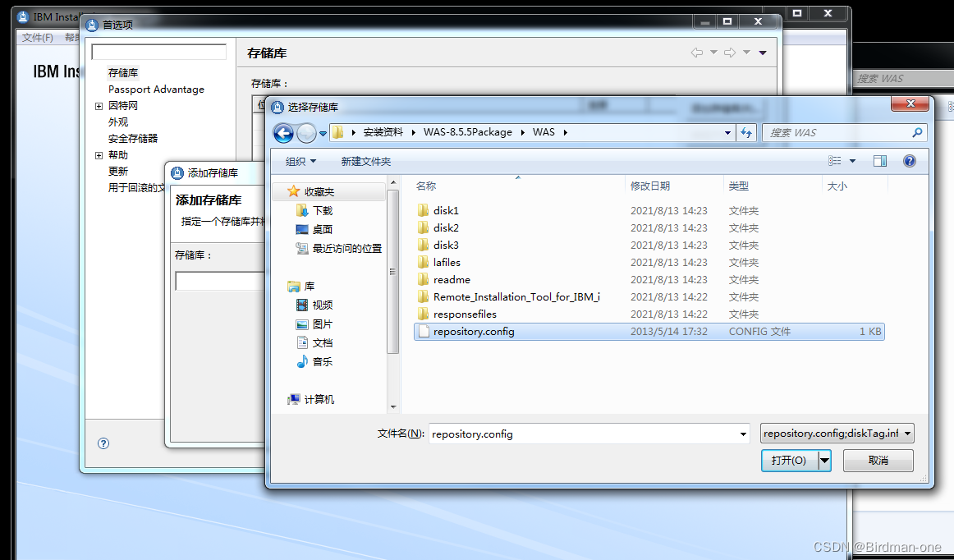Select 下载 in favorites
The height and width of the screenshot is (560, 954).
point(323,210)
